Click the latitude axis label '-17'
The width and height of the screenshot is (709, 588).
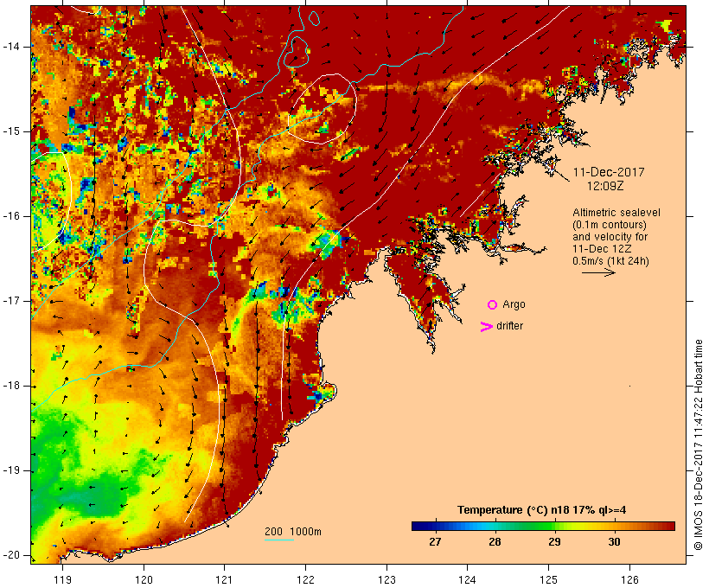tap(11, 301)
